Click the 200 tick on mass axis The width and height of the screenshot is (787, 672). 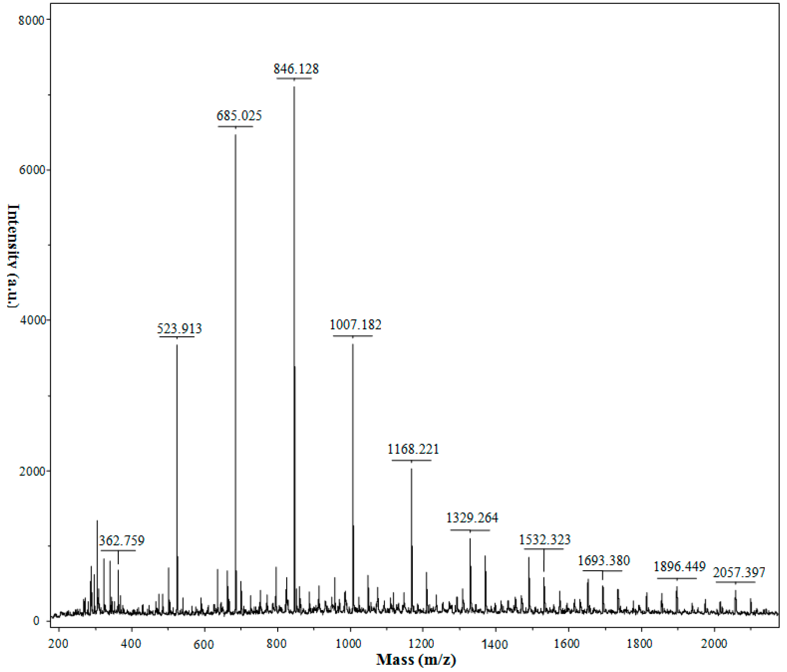(x=59, y=643)
